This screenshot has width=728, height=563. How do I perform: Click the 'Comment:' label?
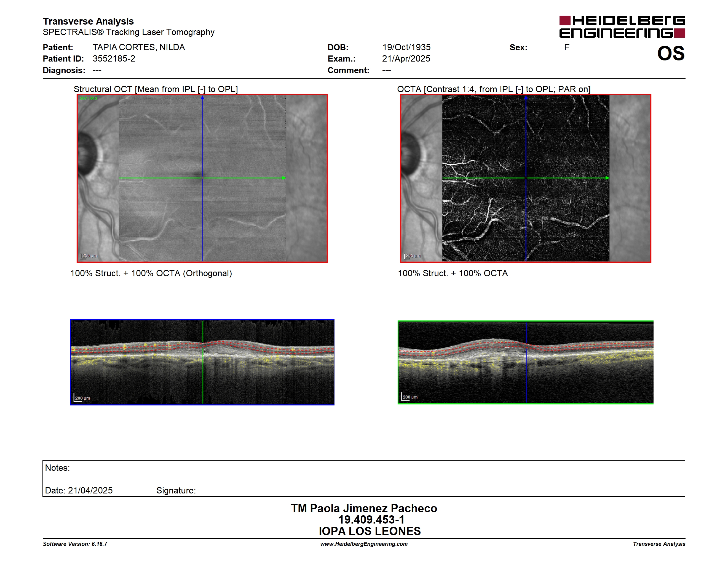click(x=348, y=70)
